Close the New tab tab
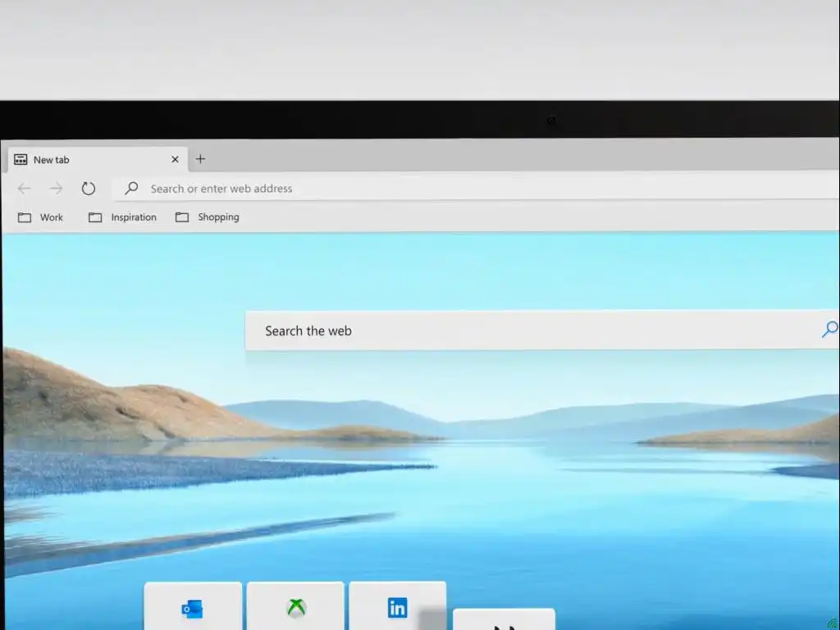Screen dimensions: 840x630 tap(176, 160)
